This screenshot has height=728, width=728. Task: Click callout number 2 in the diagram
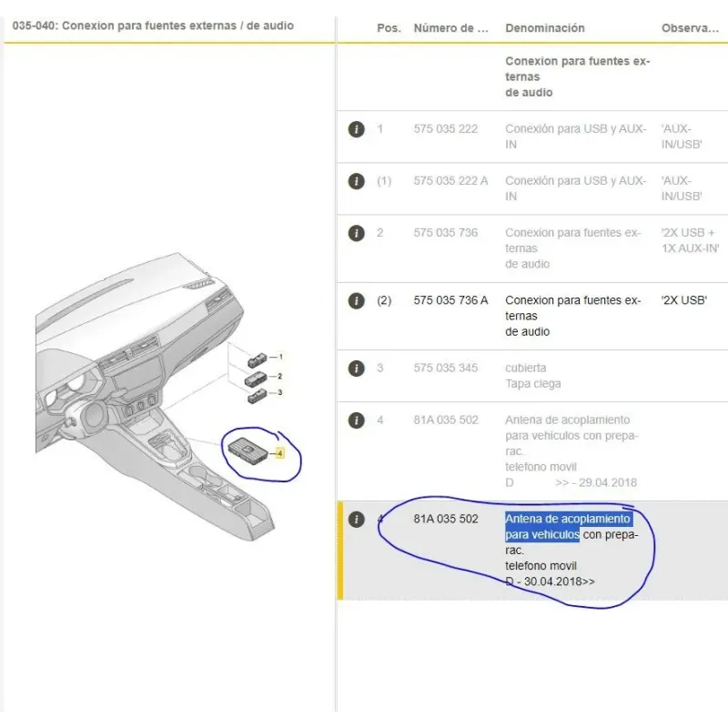(x=280, y=376)
